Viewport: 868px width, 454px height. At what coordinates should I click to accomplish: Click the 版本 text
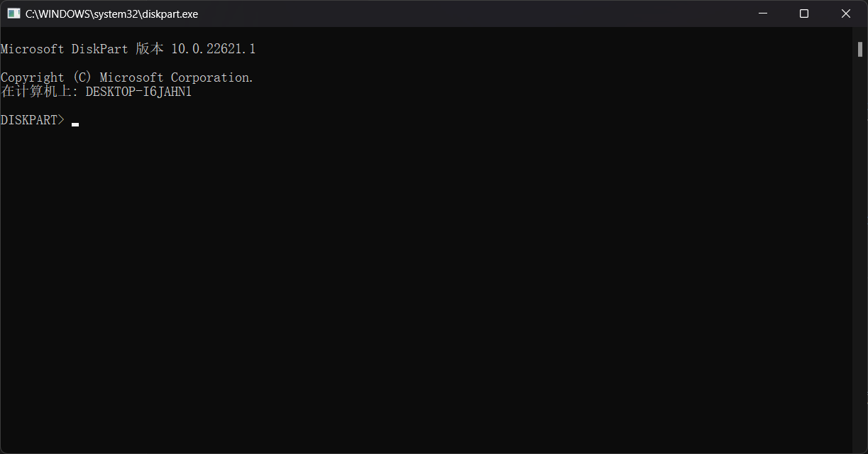[150, 49]
